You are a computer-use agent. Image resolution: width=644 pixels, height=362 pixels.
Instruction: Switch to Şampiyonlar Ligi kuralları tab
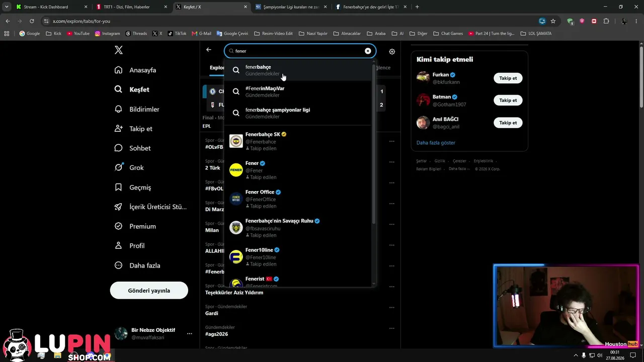(x=290, y=7)
